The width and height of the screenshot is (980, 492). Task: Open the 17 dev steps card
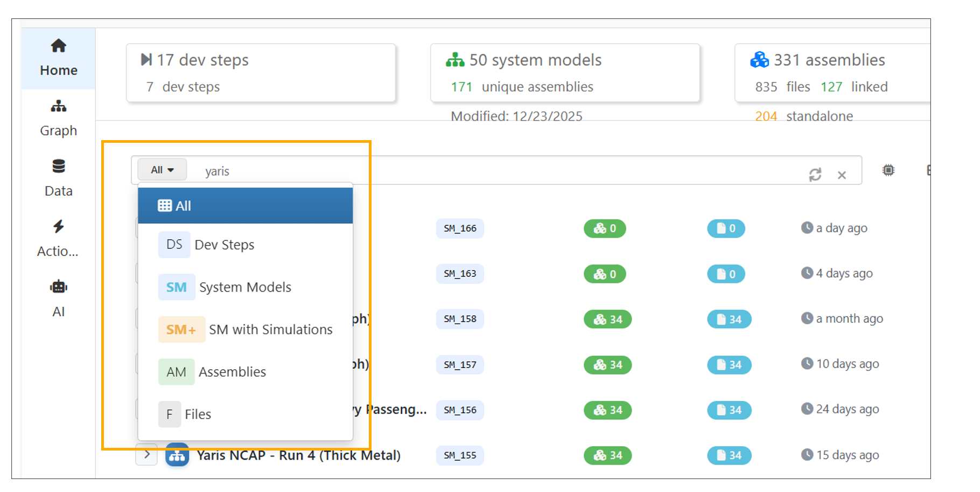261,73
